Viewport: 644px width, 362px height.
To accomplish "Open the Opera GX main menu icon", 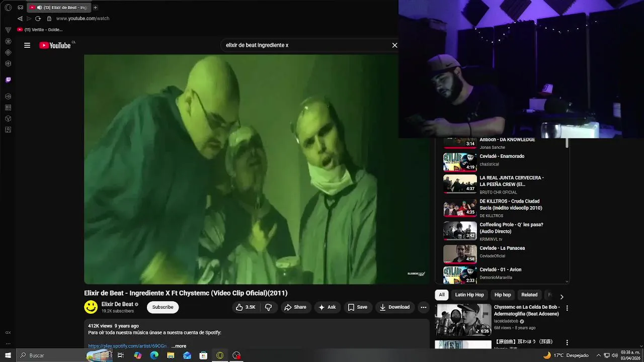I will pos(8,8).
